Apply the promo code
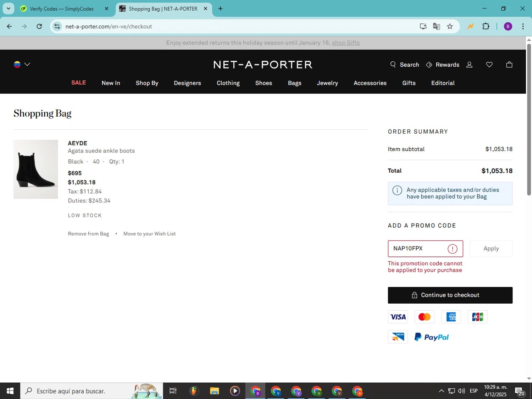532x399 pixels. coord(491,249)
